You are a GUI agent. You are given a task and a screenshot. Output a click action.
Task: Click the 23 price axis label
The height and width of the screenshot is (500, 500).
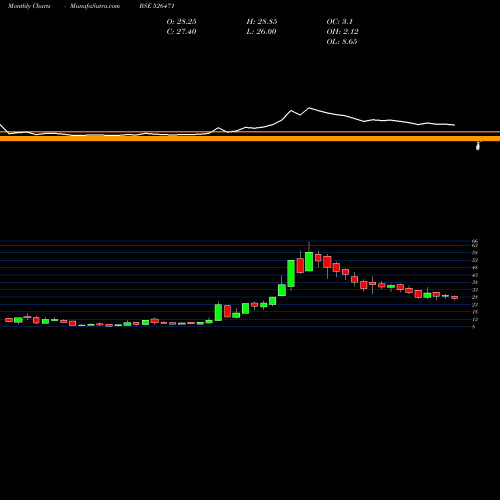pyautogui.click(x=475, y=305)
